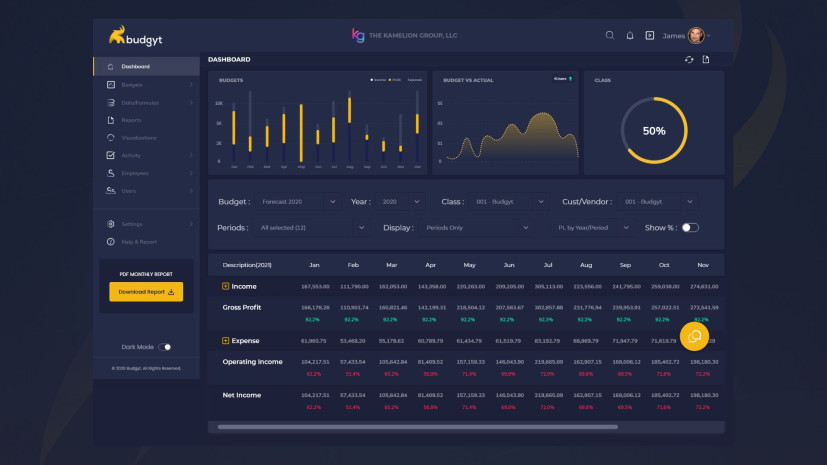Toggle Dark Mode switch in sidebar

click(165, 347)
